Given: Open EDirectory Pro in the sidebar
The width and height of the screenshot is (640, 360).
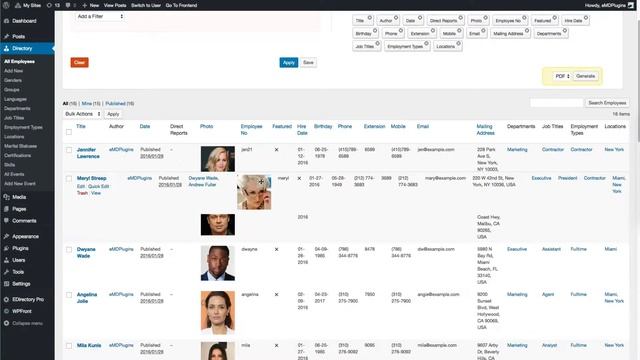Looking at the screenshot, I should (x=27, y=299).
